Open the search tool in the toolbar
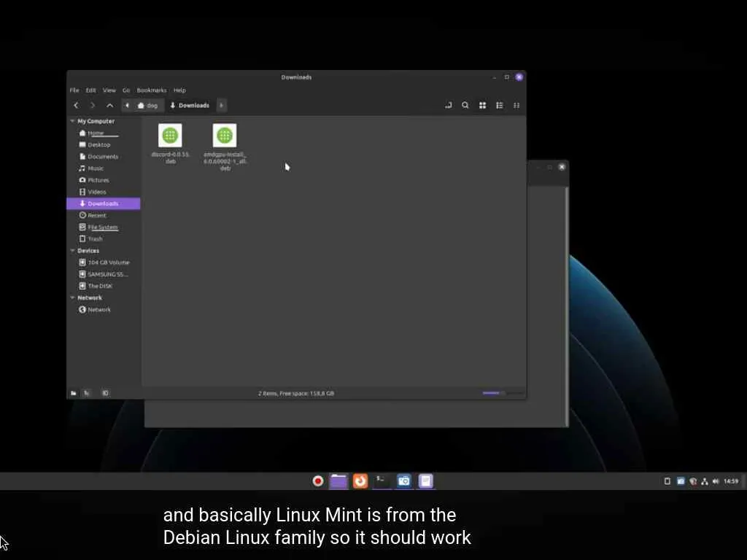747x560 pixels. [x=465, y=105]
